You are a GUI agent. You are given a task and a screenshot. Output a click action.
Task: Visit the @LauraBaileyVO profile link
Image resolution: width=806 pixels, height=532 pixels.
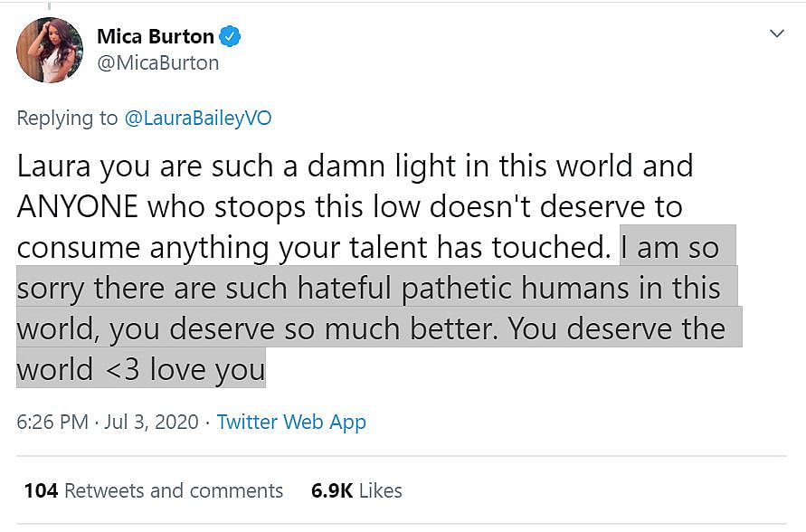coord(198,118)
